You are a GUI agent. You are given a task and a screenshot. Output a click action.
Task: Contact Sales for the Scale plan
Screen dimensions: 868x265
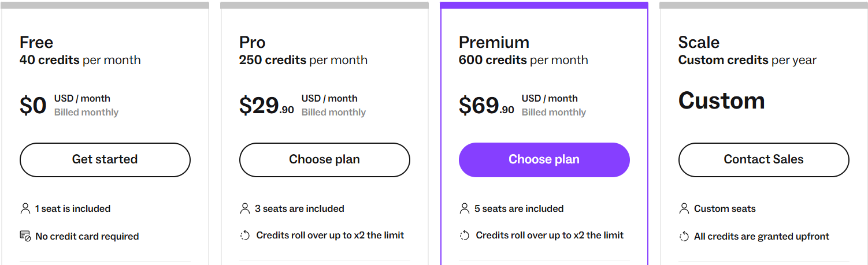763,159
